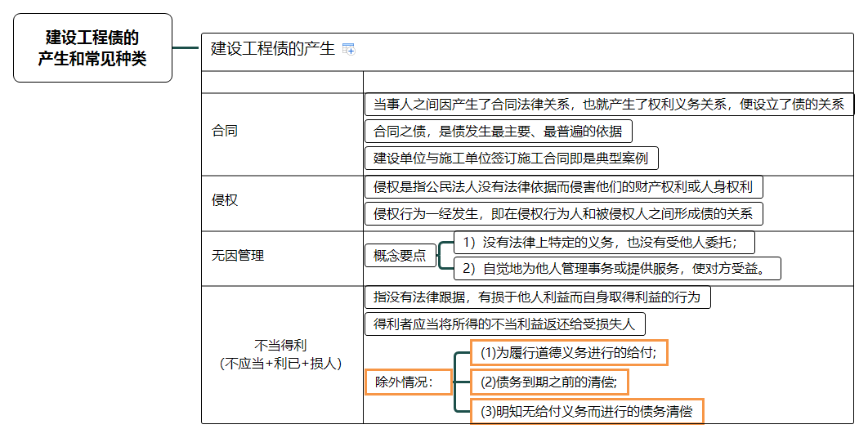
Task: Click the node 得利者应当将所得的不当利益返还给受损失人
Action: (504, 324)
